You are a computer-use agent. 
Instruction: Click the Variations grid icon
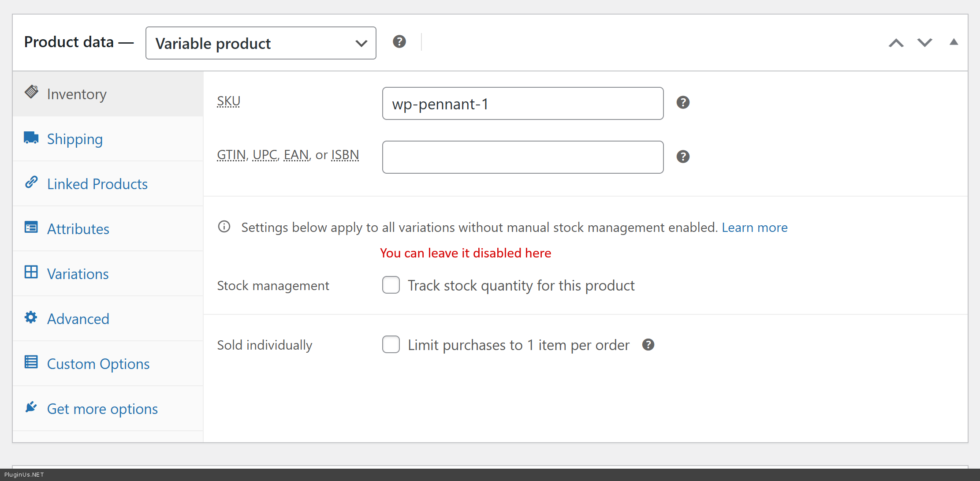tap(31, 272)
